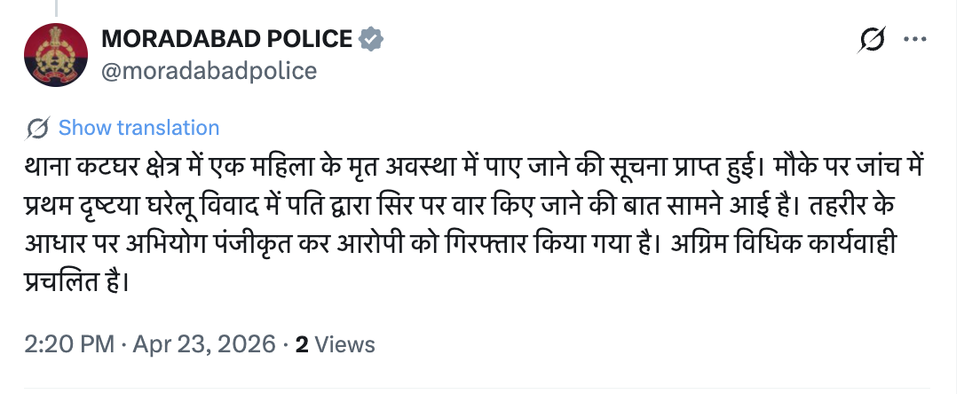Screen dimensions: 980x394
Task: Open the Views count label
Action: 344,344
